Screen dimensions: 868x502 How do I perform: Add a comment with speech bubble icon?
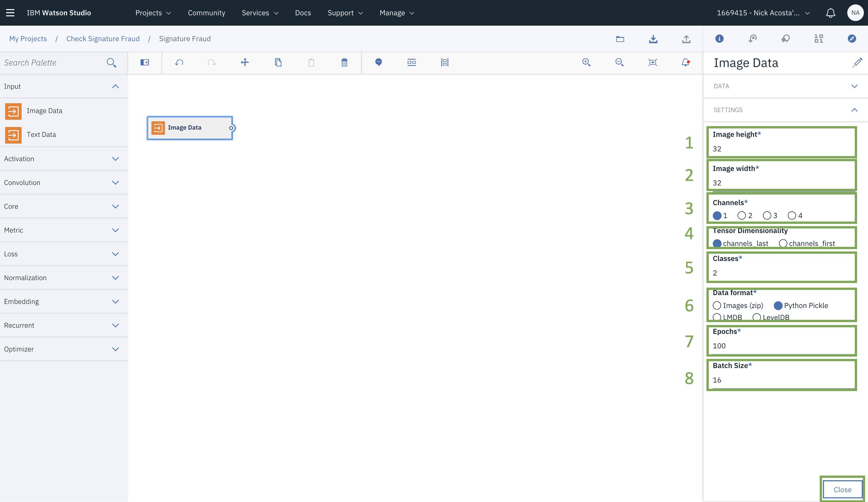pyautogui.click(x=379, y=62)
